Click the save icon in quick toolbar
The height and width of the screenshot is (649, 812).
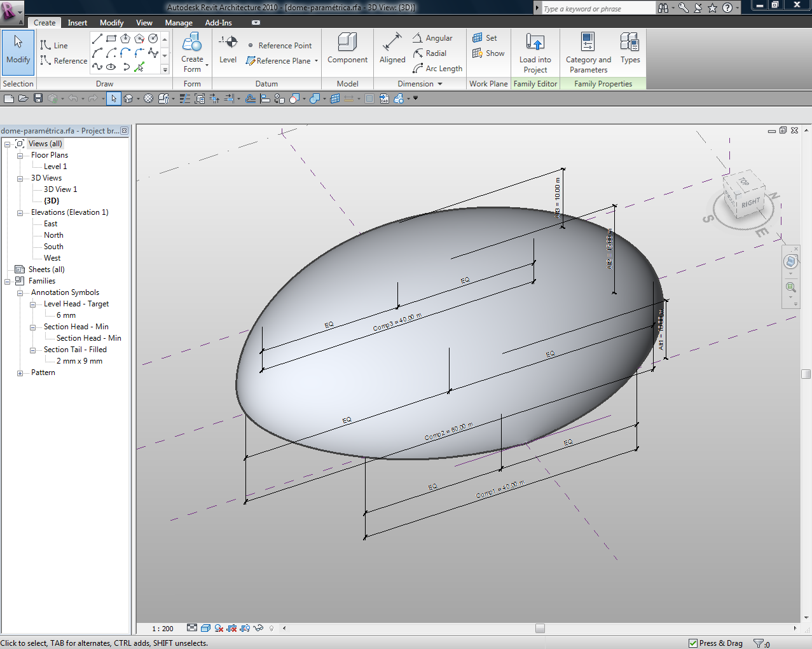tap(38, 99)
